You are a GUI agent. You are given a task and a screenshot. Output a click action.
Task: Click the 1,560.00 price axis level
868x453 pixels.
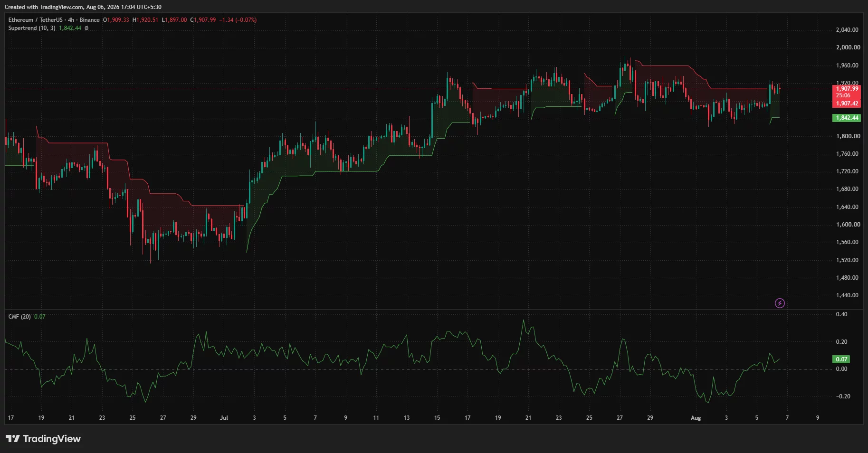coord(847,242)
